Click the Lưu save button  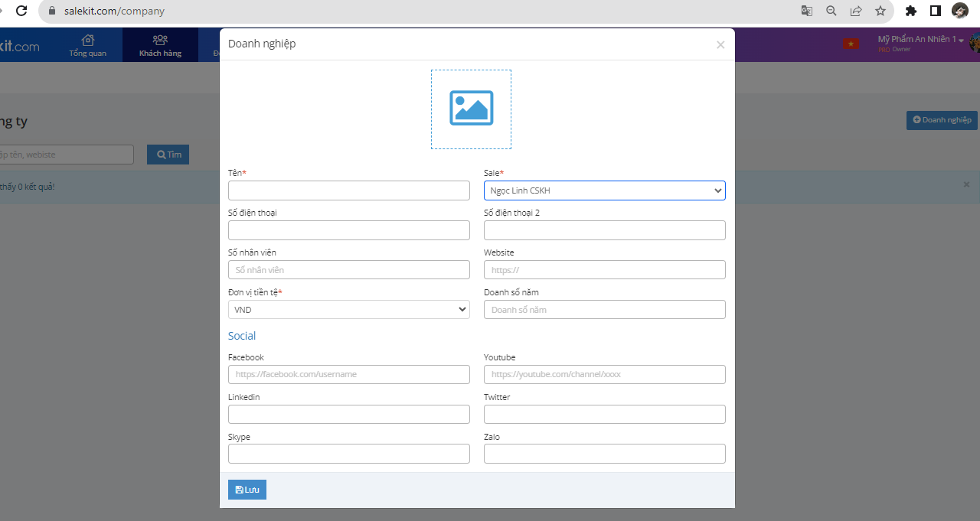click(247, 490)
